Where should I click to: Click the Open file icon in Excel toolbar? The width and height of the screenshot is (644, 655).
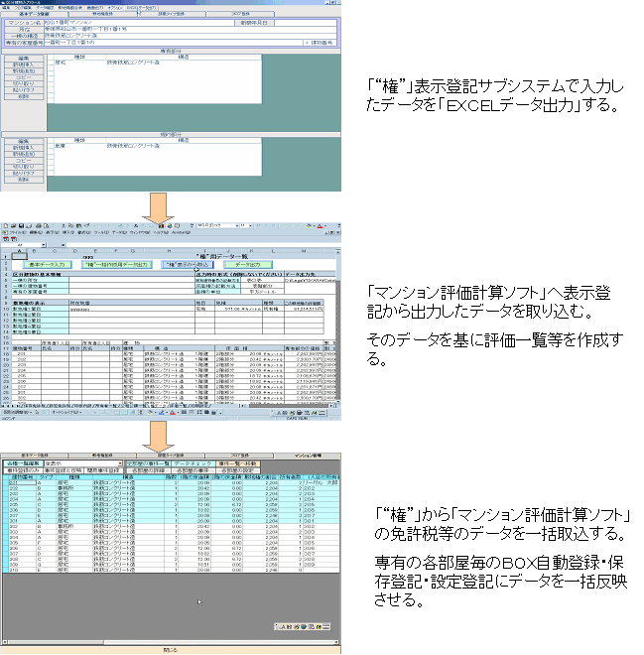(x=13, y=226)
